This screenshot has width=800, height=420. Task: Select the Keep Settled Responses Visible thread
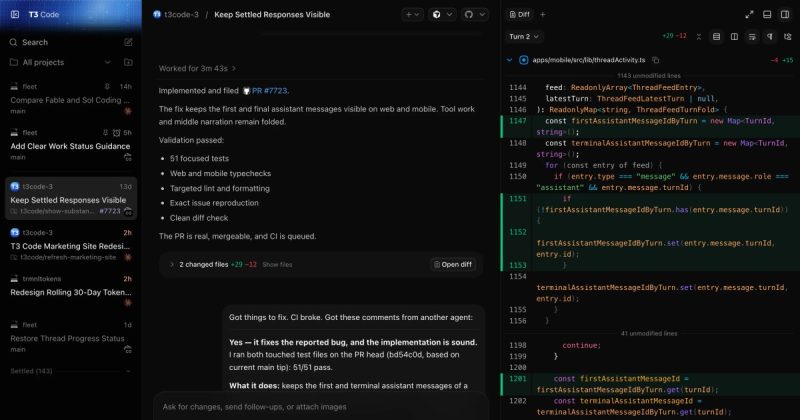coord(71,199)
